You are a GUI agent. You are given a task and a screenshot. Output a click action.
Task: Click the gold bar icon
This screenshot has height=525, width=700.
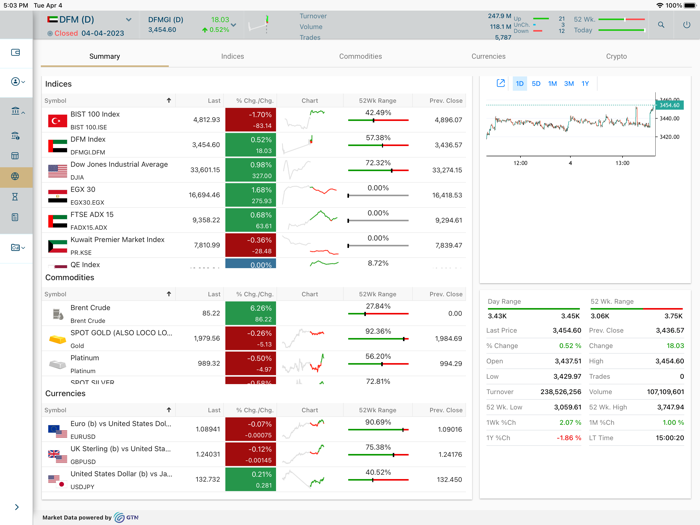(x=58, y=339)
